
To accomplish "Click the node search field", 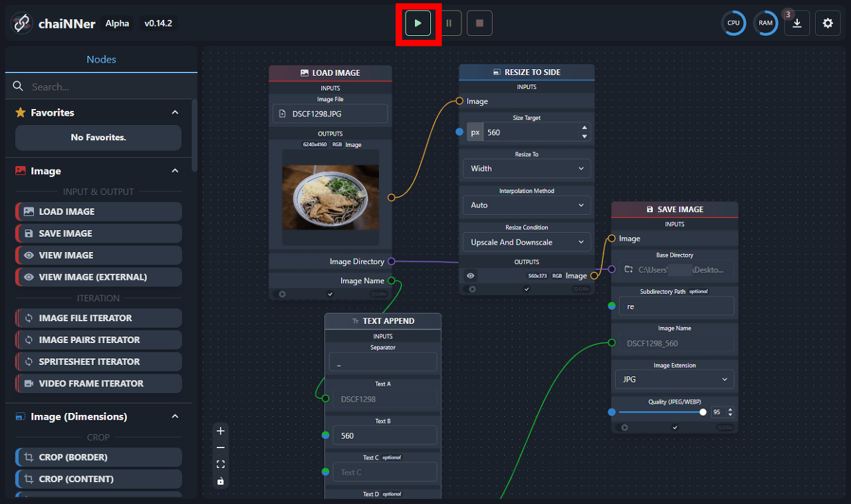I will (x=101, y=86).
